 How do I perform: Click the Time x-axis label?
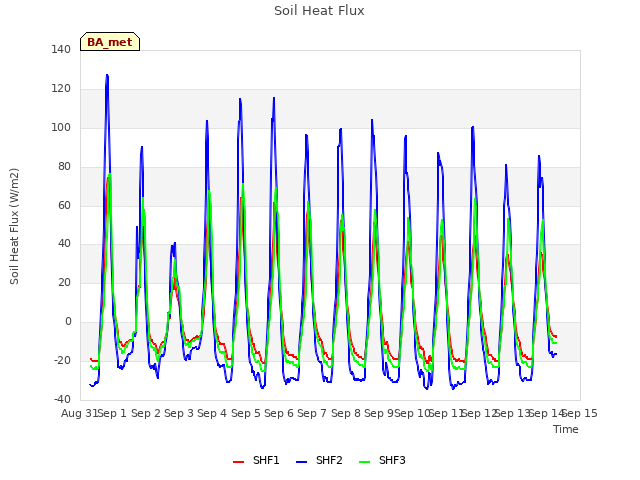pos(566,429)
